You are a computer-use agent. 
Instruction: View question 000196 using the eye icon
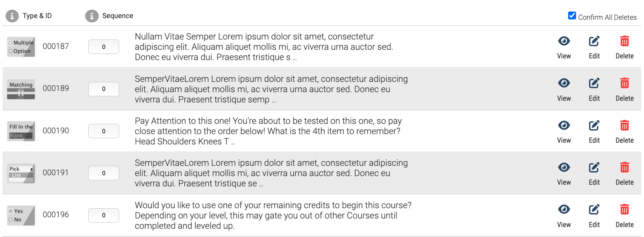click(564, 209)
